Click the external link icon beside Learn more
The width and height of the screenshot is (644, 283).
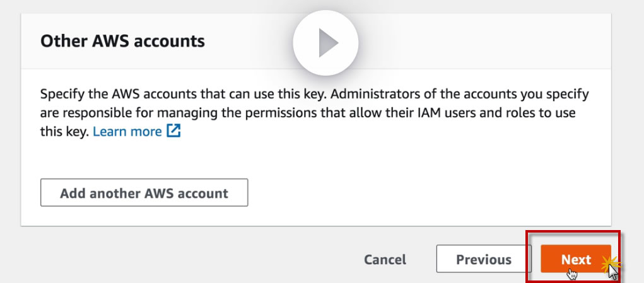[173, 132]
